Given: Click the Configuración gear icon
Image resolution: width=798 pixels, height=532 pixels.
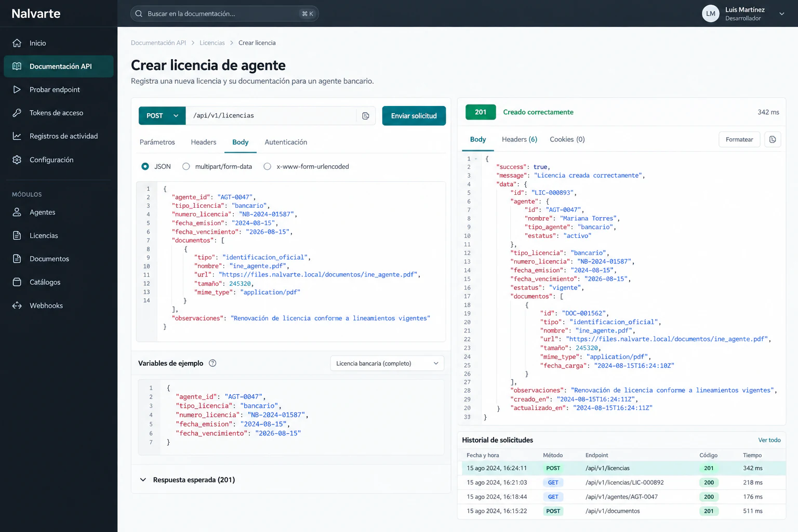Looking at the screenshot, I should tap(17, 159).
